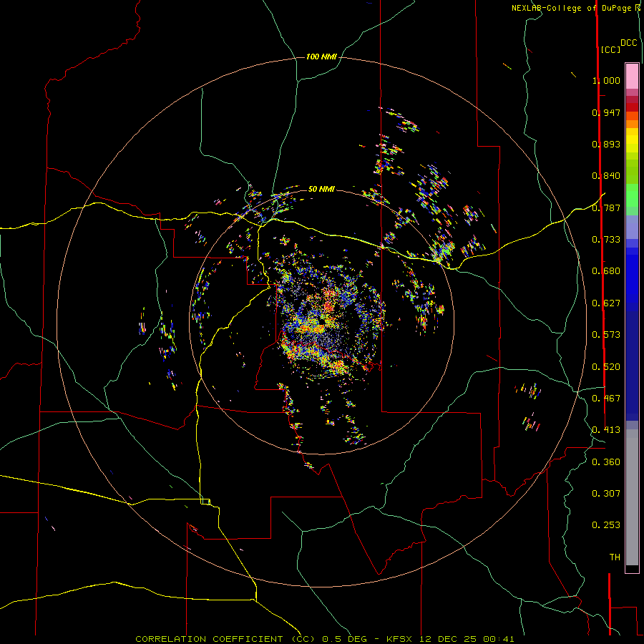Click the DCC label at top right
The width and height of the screenshot is (644, 644).
coord(629,42)
